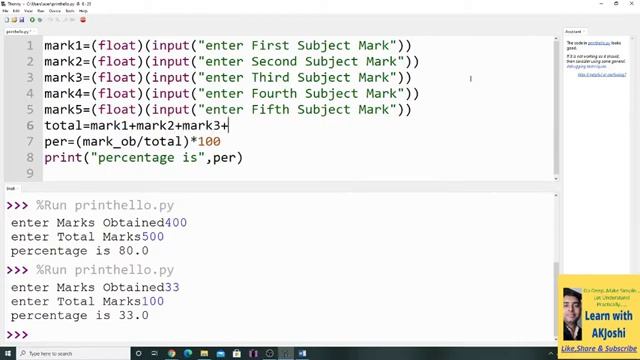The image size is (640, 360).
Task: Open the Windows Start menu
Action: coord(8,353)
